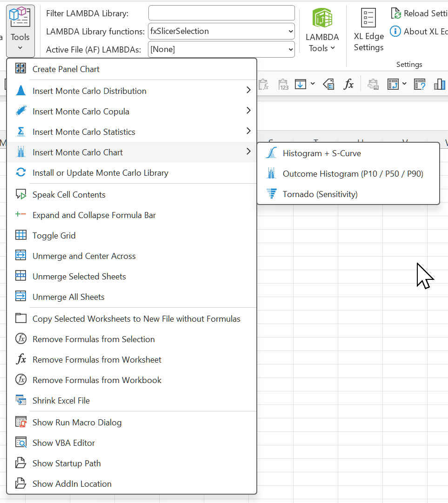Click the Show VBA Editor icon

pos(21,443)
